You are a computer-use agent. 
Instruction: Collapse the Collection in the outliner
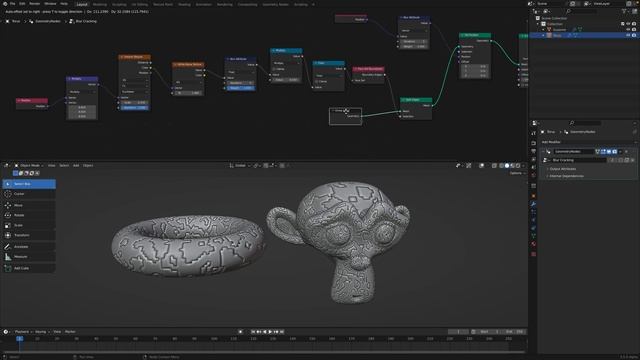pos(538,24)
